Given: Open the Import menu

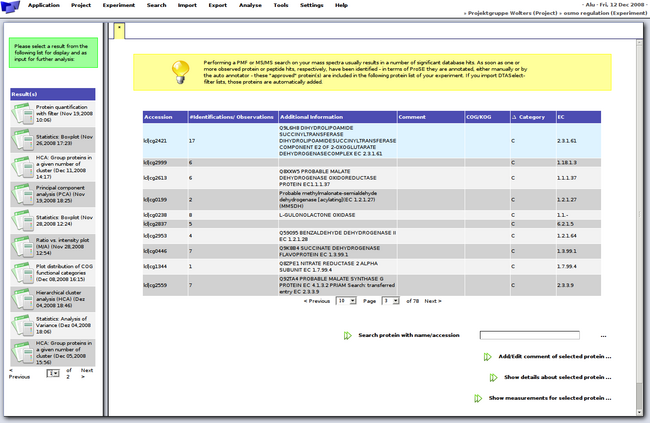Looking at the screenshot, I should coord(187,5).
